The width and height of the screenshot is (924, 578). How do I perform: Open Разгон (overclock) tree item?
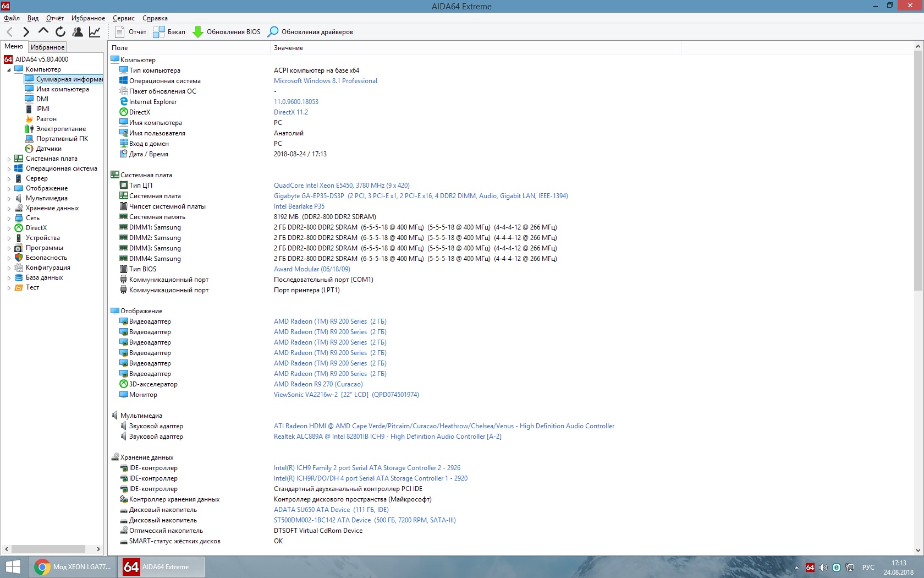tap(46, 119)
